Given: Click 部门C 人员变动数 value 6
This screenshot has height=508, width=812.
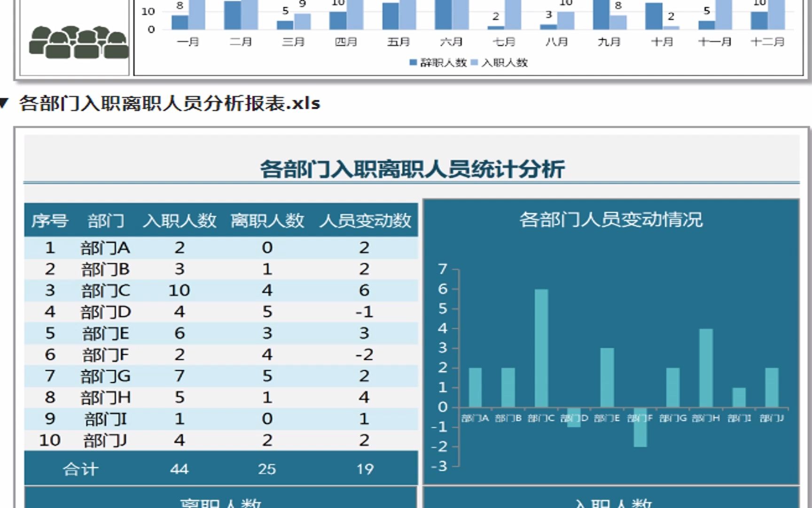Looking at the screenshot, I should [x=364, y=291].
